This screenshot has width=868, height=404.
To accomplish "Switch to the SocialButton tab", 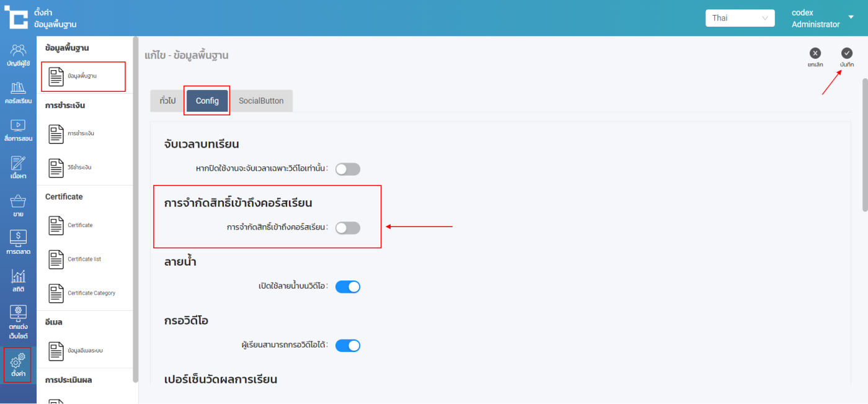I will click(261, 101).
